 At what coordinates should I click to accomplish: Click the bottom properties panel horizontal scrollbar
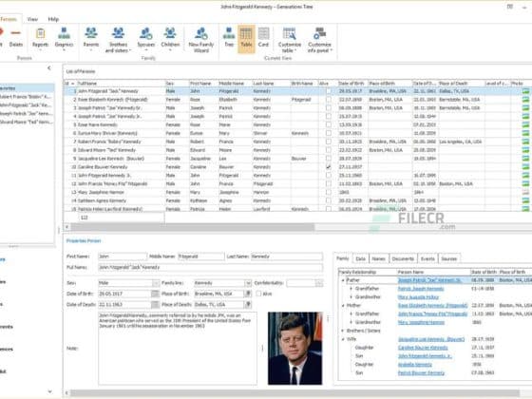294,393
